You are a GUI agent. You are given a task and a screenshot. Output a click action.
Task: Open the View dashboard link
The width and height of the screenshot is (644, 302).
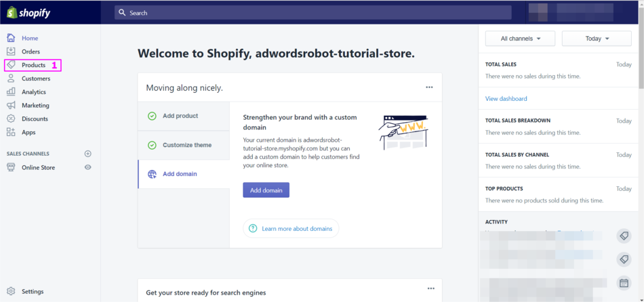coord(506,99)
